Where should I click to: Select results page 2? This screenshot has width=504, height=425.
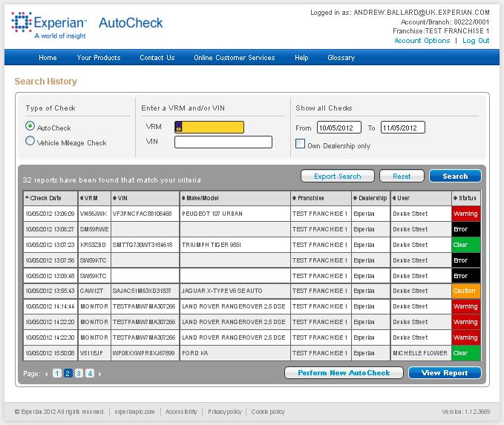coord(68,373)
